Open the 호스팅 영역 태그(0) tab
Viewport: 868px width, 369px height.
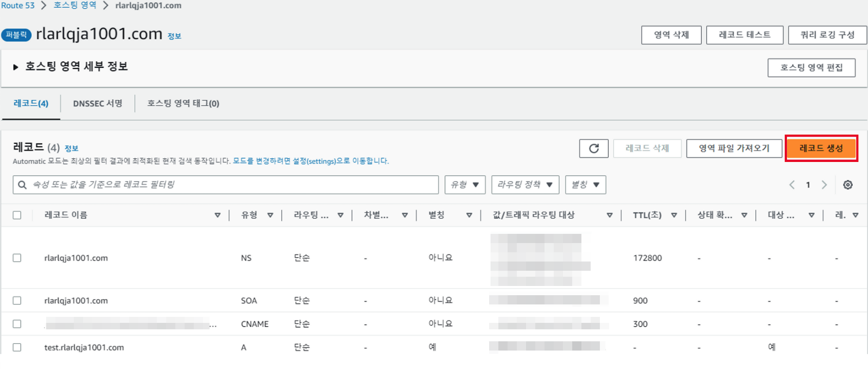click(x=183, y=104)
